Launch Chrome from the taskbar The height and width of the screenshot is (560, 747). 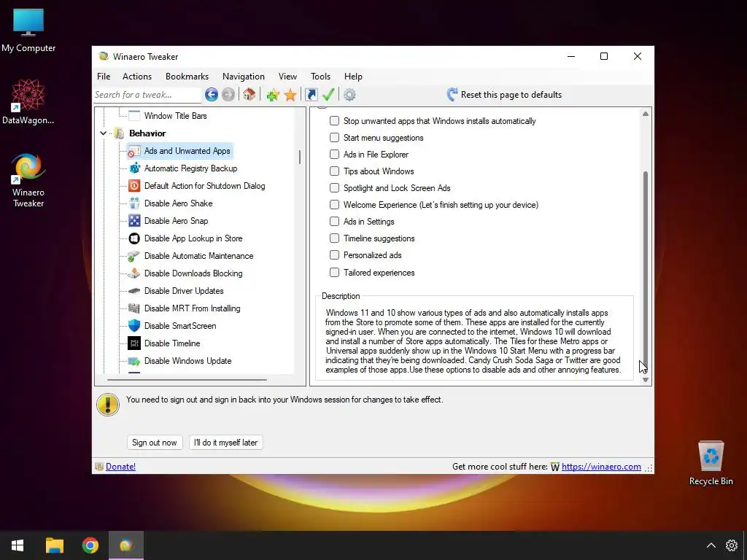pyautogui.click(x=90, y=545)
